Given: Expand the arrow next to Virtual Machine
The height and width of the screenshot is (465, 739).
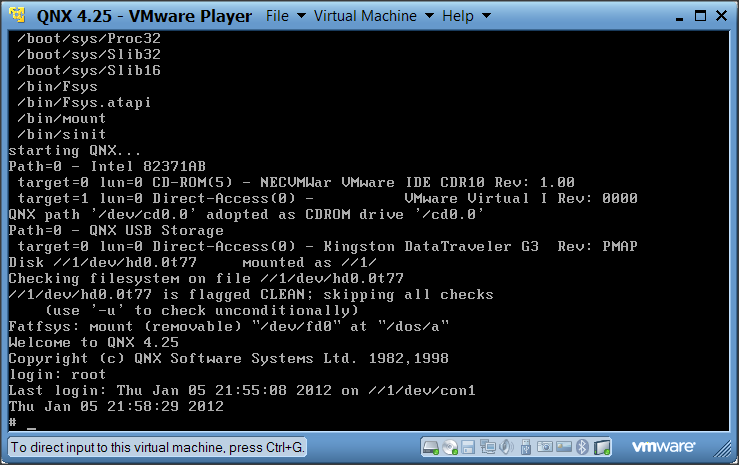Looking at the screenshot, I should pos(428,17).
